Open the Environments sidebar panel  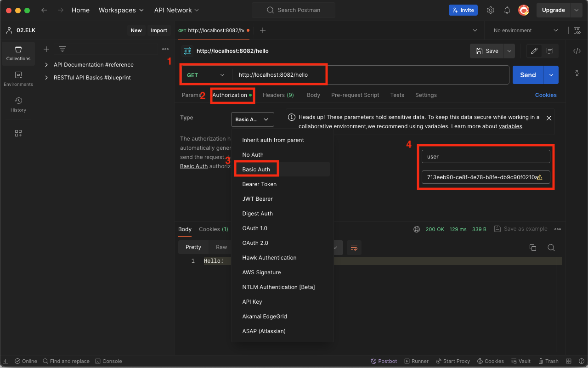tap(18, 79)
